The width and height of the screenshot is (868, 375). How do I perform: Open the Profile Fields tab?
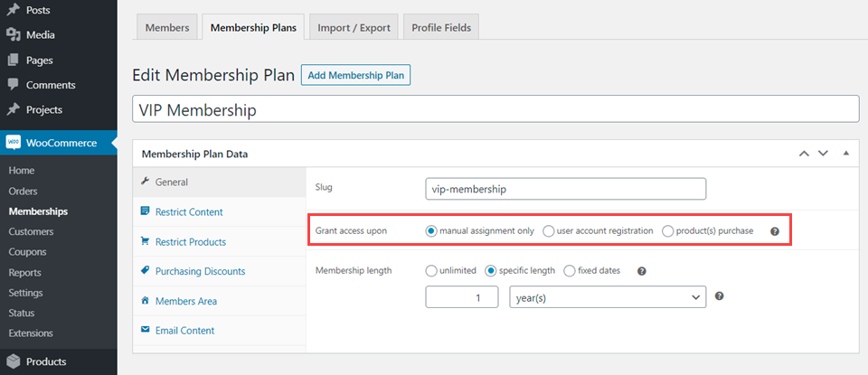pos(441,28)
